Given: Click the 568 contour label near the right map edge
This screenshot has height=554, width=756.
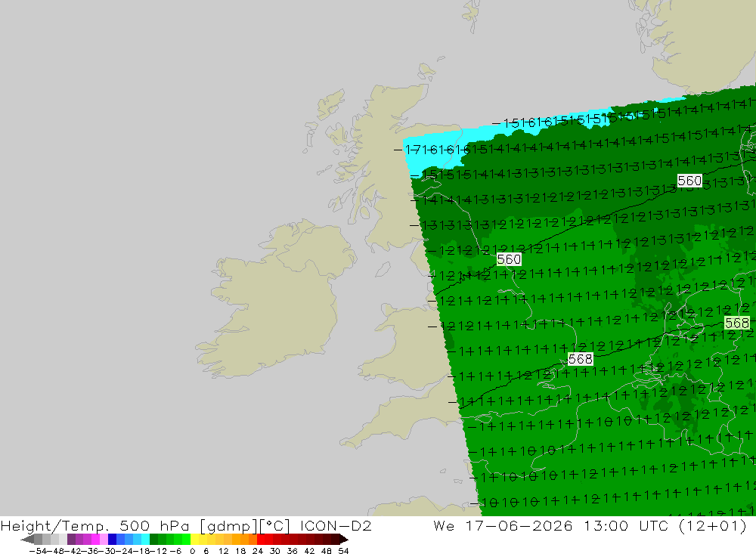Looking at the screenshot, I should click(737, 323).
